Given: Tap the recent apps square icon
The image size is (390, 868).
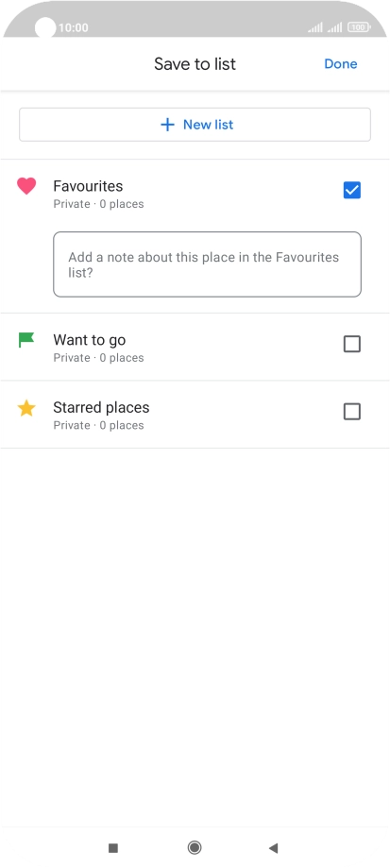Looking at the screenshot, I should tap(113, 847).
